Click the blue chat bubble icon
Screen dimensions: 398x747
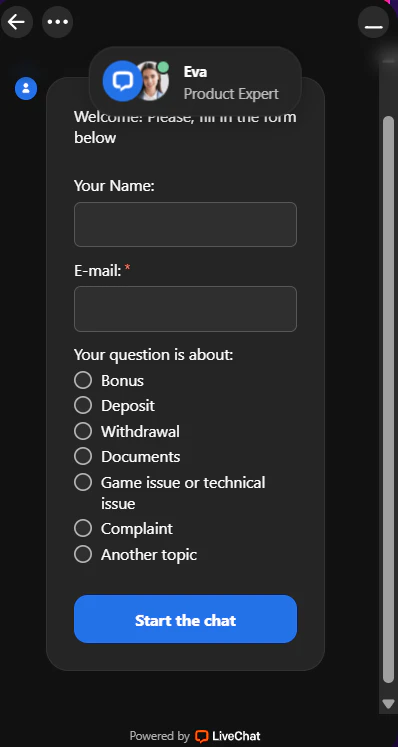(122, 81)
